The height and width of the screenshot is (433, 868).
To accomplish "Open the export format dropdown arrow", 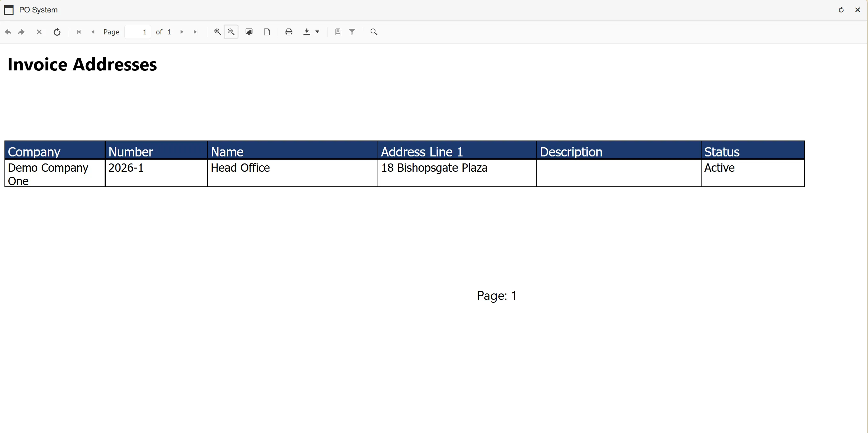I will (x=317, y=32).
